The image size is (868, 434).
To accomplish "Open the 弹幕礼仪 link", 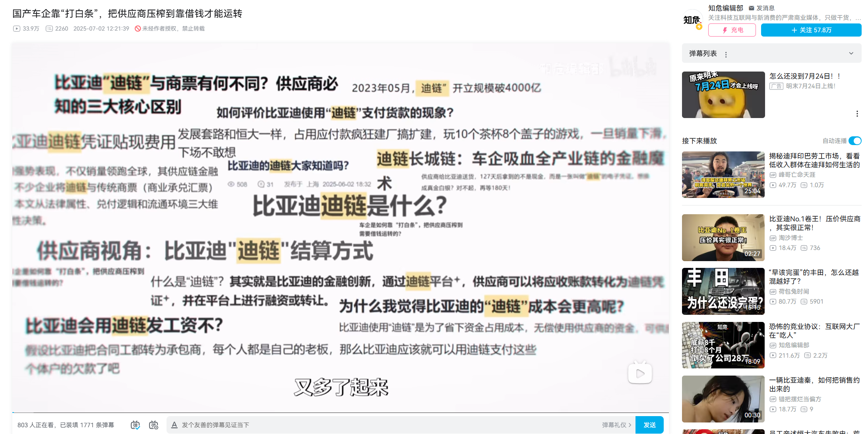I will coord(616,425).
